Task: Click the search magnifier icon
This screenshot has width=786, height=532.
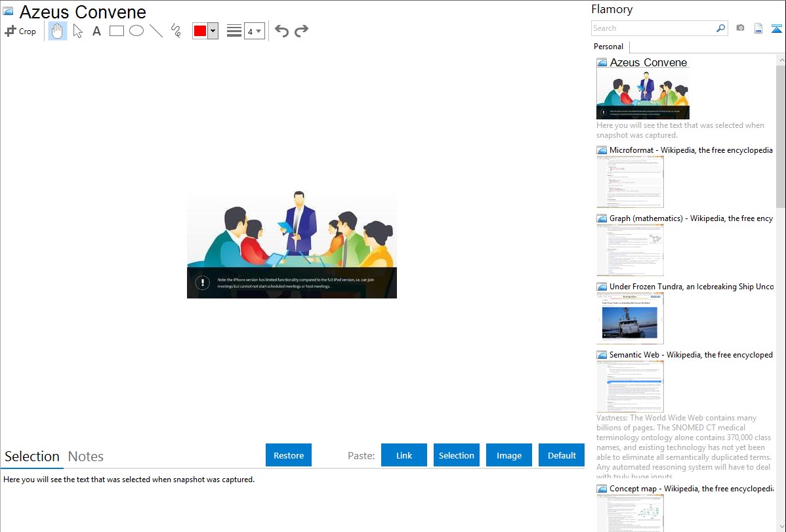Action: tap(721, 28)
